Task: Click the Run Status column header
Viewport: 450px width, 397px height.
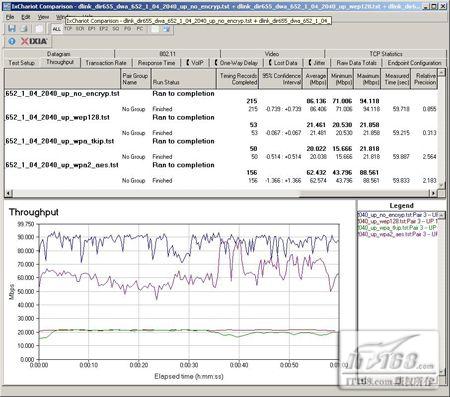Action: [x=183, y=79]
